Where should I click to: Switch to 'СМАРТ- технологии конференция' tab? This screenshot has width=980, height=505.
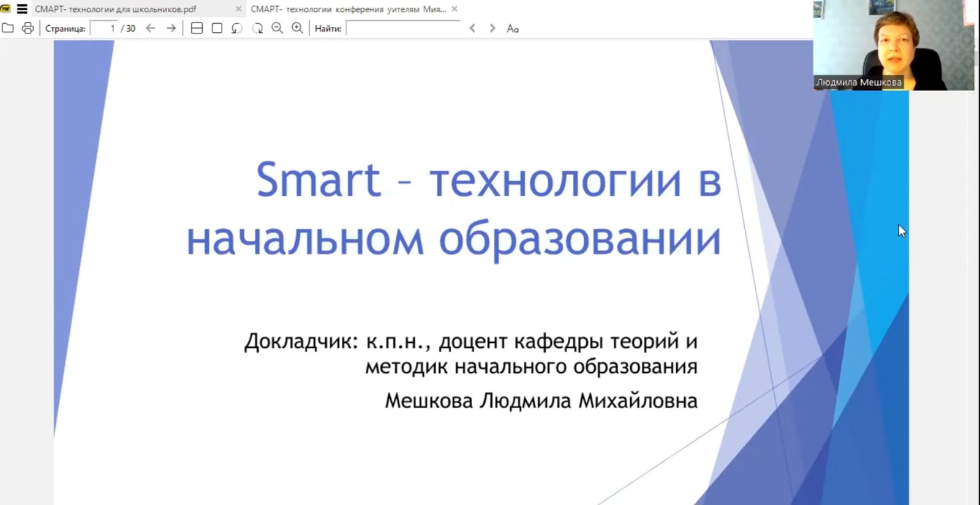[348, 9]
